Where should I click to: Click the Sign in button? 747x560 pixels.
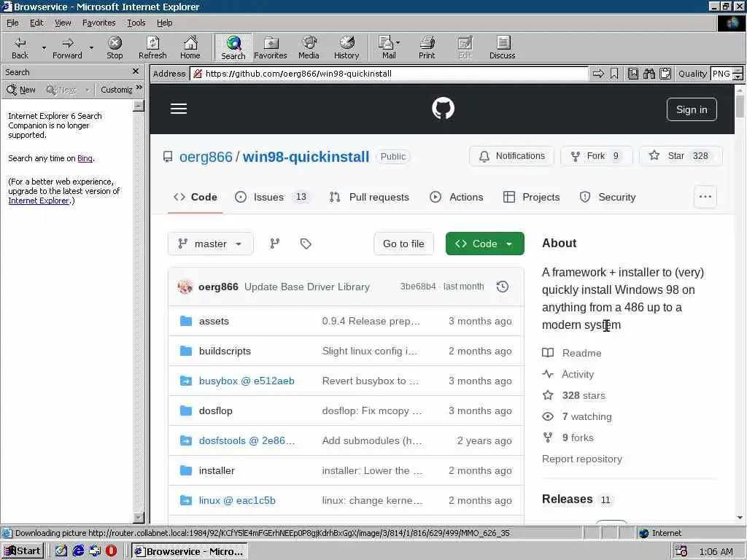[x=692, y=109]
